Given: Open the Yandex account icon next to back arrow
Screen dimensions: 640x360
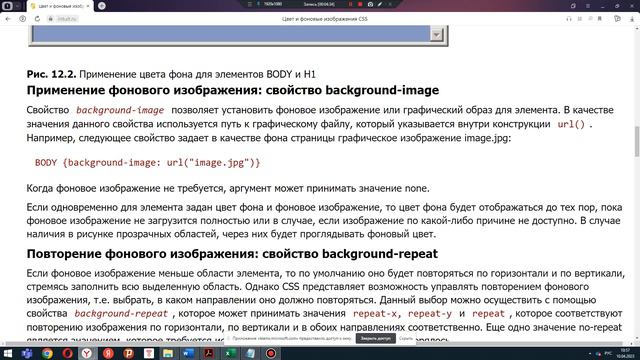Looking at the screenshot, I should pos(23,19).
